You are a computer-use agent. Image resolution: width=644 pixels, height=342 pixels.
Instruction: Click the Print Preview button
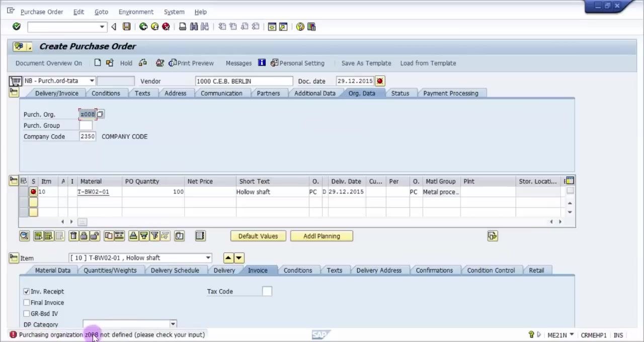[191, 63]
